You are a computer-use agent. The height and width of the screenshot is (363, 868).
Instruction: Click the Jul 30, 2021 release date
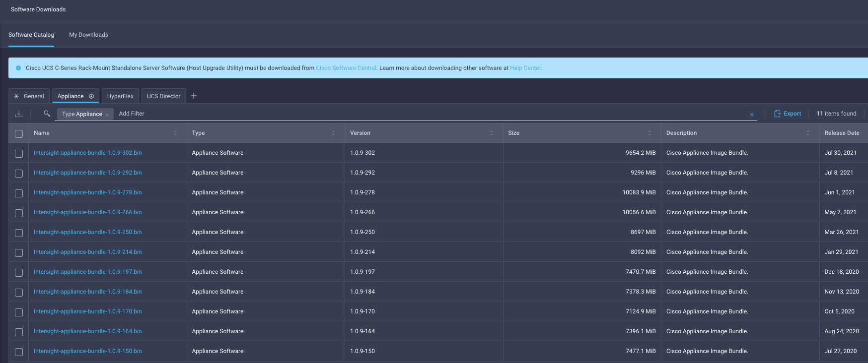tap(840, 153)
